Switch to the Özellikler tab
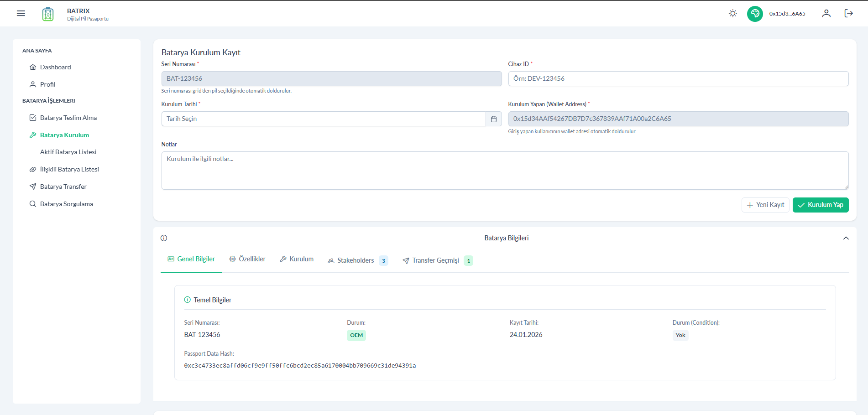 coord(247,259)
